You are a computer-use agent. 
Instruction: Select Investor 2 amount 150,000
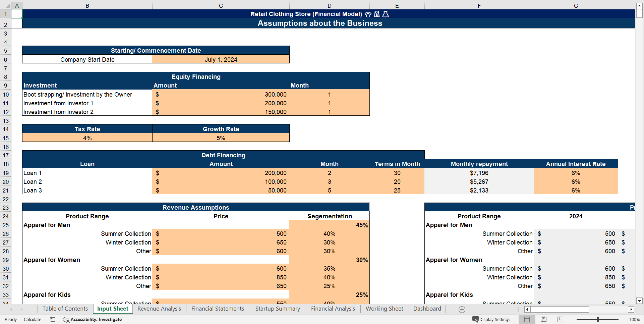click(221, 112)
